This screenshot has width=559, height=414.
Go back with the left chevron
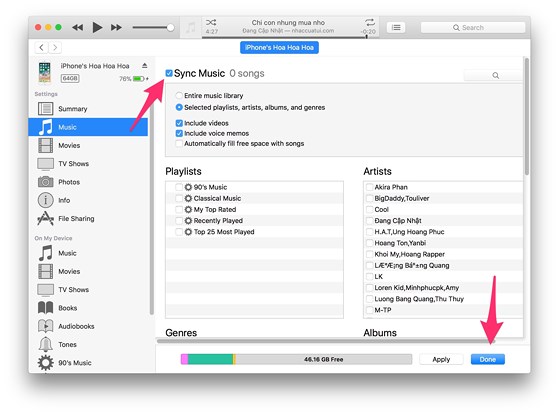click(42, 47)
